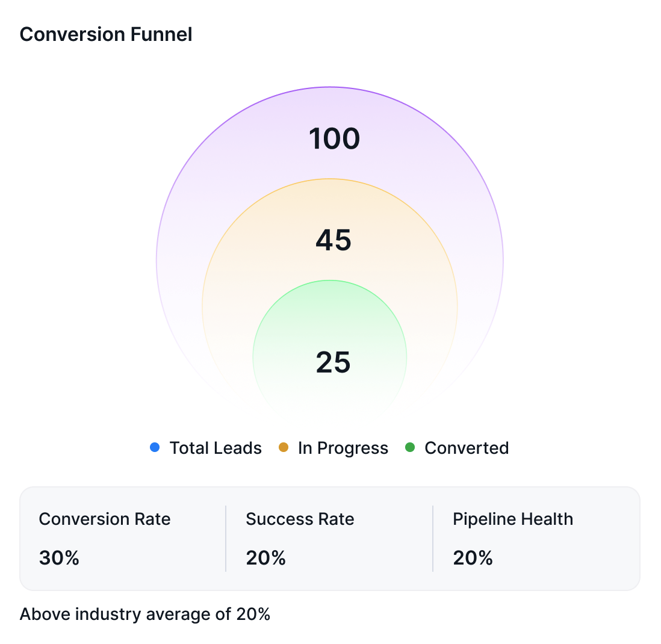Click the Success Rate label
Screen dimensions: 661x644
point(300,519)
